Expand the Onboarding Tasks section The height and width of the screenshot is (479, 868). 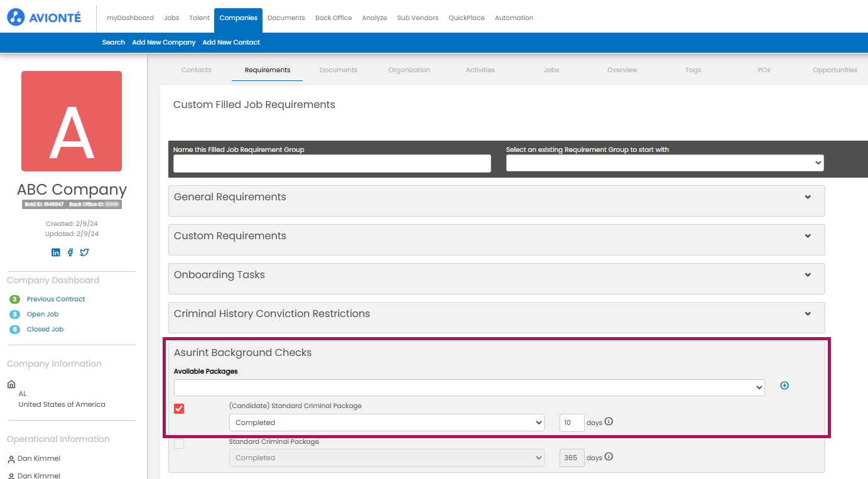click(x=808, y=275)
